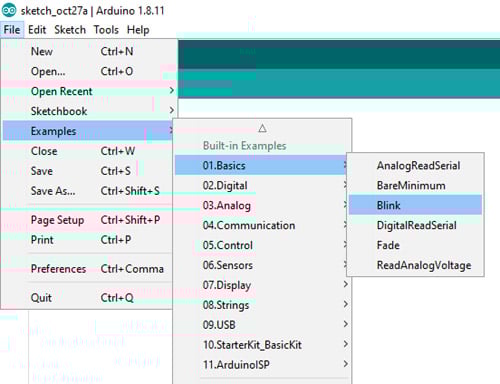Expand the 03.Analog examples category
The height and width of the screenshot is (384, 500).
point(262,205)
